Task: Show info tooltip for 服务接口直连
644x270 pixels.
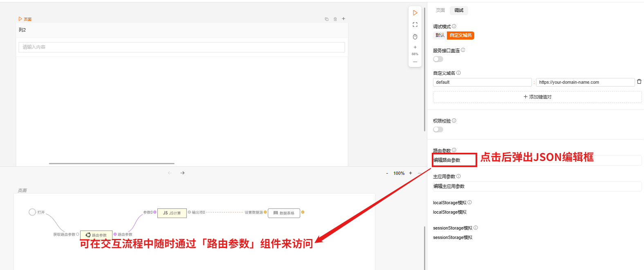Action: pos(463,50)
